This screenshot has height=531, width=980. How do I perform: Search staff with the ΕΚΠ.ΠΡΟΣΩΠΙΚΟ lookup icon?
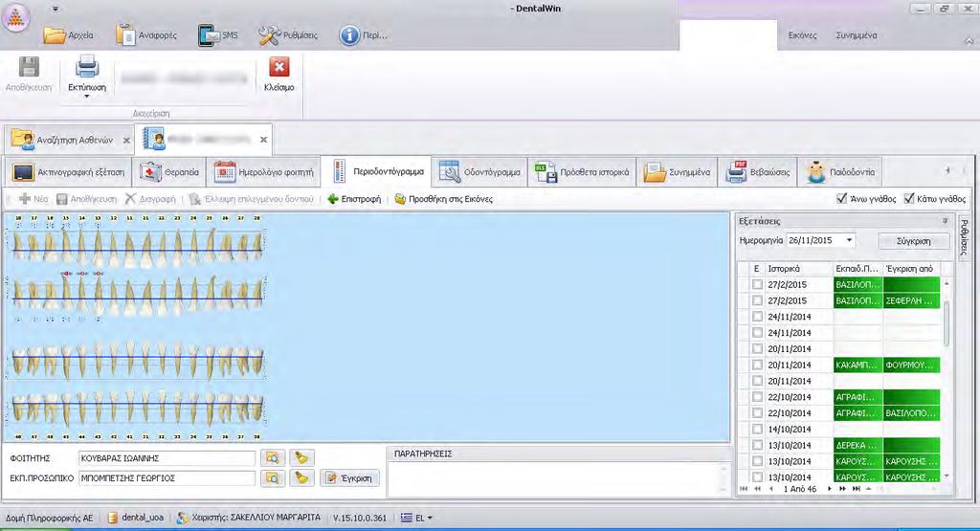click(273, 478)
